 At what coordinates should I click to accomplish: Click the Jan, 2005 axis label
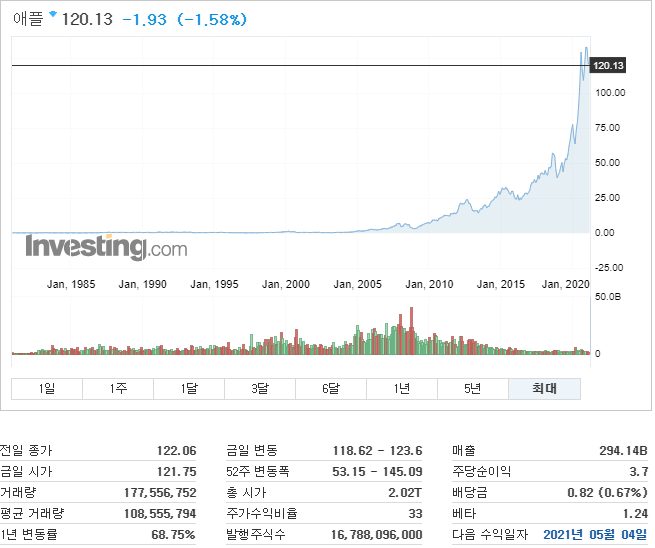[358, 284]
